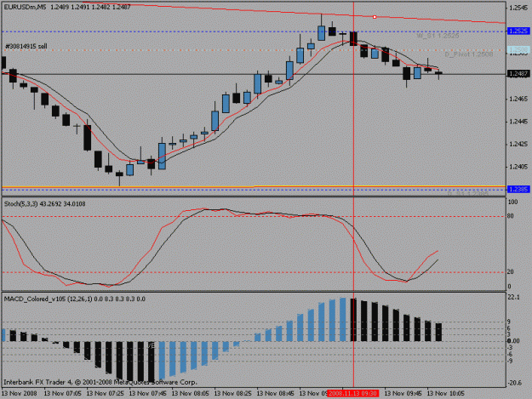Click the black 1.2487 current price tag
This screenshot has height=399, width=532.
[x=518, y=73]
